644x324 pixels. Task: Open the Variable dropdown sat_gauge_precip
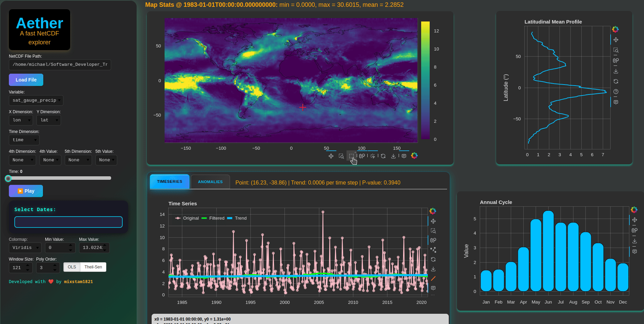36,100
